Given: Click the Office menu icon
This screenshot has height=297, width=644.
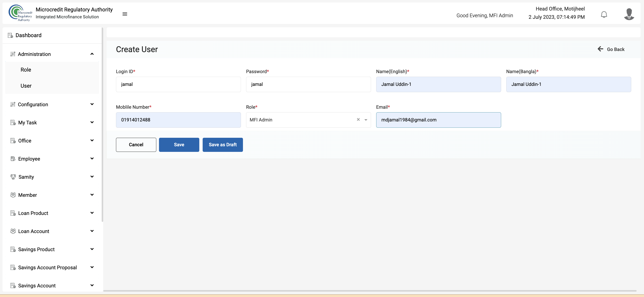Looking at the screenshot, I should point(13,140).
